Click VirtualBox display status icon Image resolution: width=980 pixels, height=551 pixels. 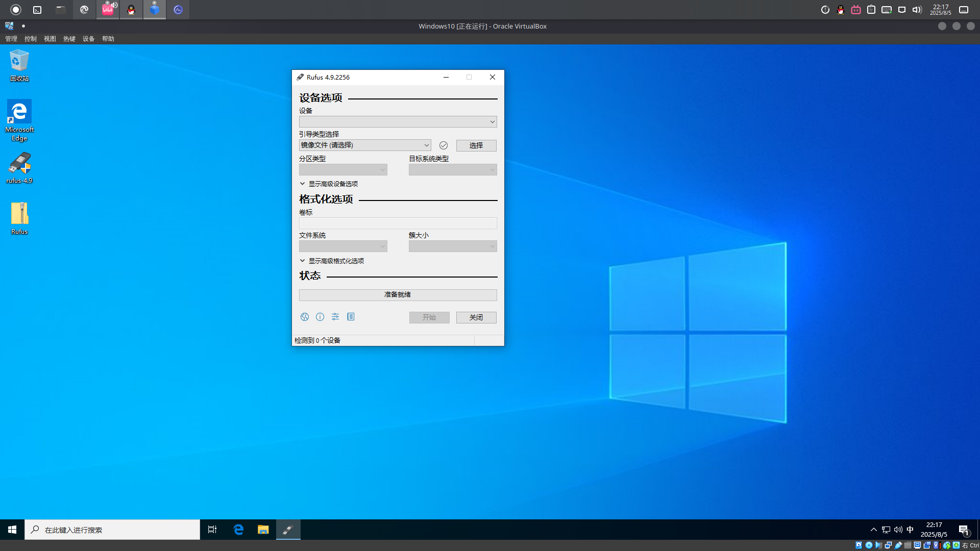(917, 545)
